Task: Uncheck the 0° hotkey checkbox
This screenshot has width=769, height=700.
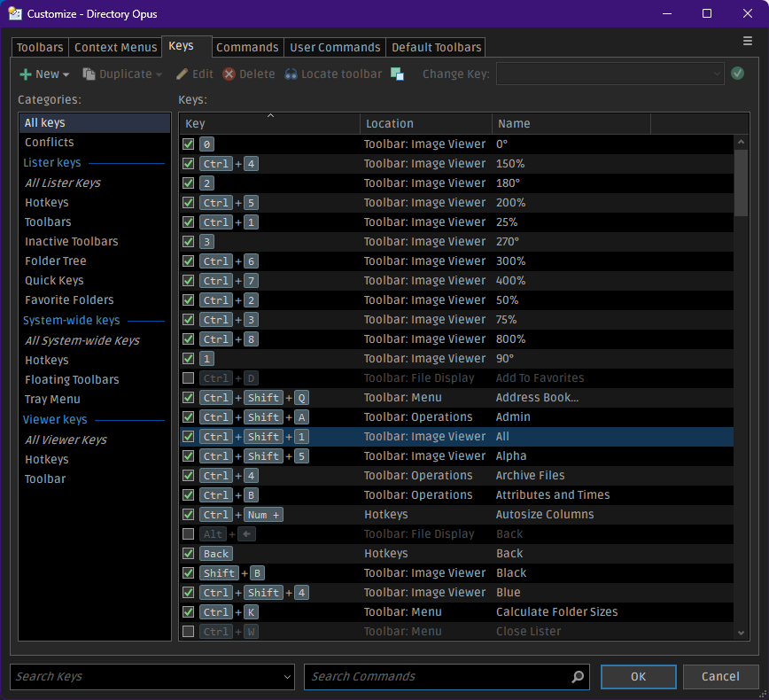Action: pyautogui.click(x=189, y=144)
